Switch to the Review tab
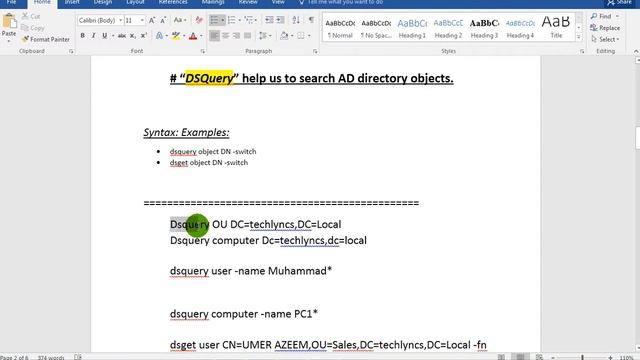This screenshot has height=360, width=640. pos(248,2)
